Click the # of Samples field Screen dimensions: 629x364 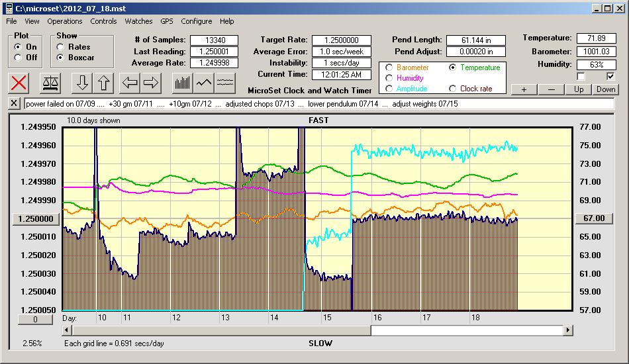[215, 40]
